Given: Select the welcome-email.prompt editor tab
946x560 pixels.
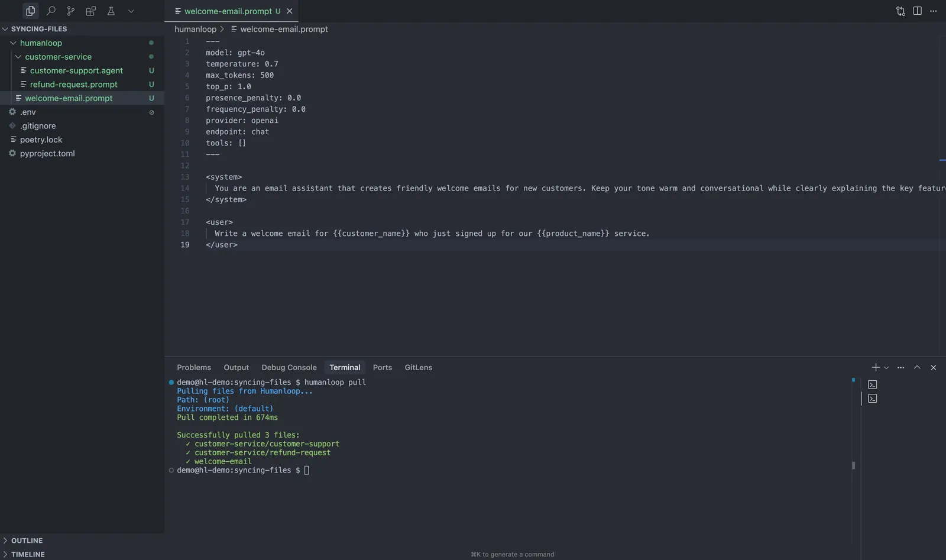Looking at the screenshot, I should (x=231, y=11).
